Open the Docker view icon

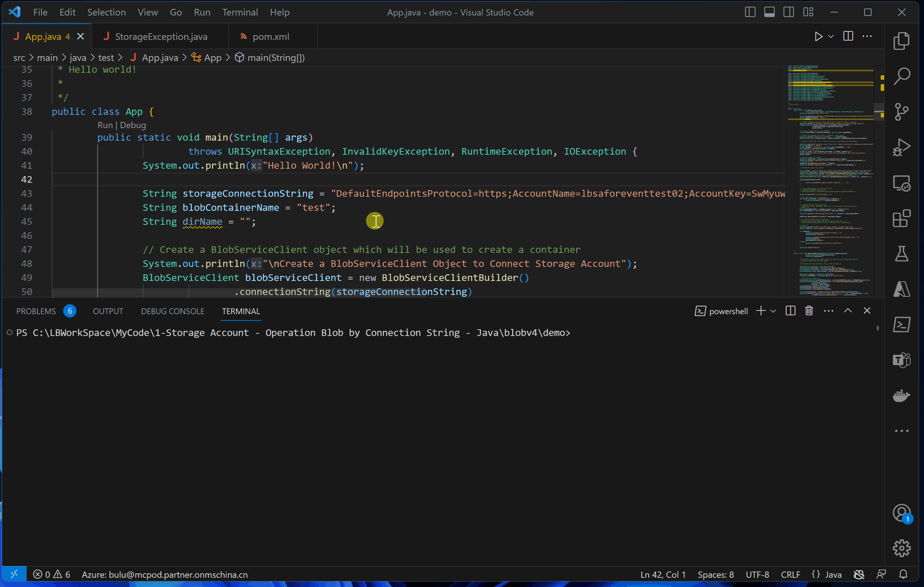click(901, 396)
